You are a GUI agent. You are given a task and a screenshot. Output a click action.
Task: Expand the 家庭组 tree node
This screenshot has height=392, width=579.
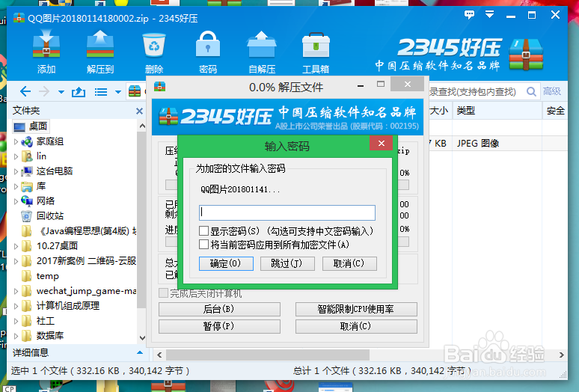pos(16,141)
